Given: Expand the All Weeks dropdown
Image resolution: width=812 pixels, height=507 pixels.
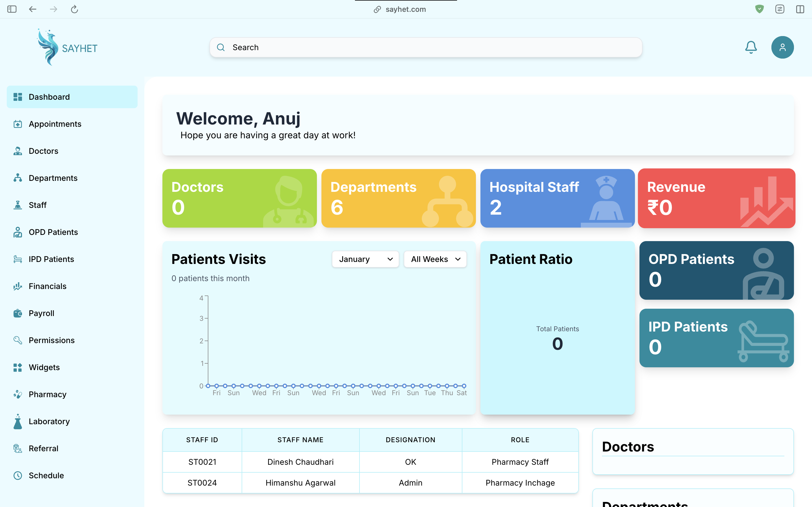Looking at the screenshot, I should click(435, 259).
